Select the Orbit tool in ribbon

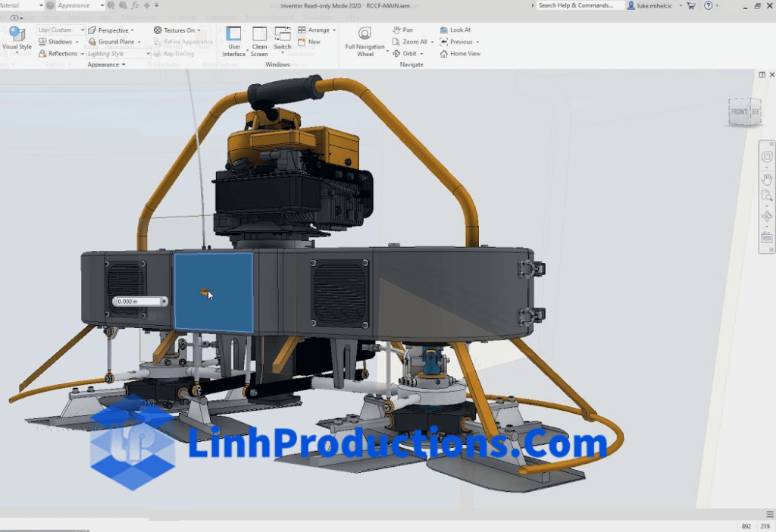[405, 54]
